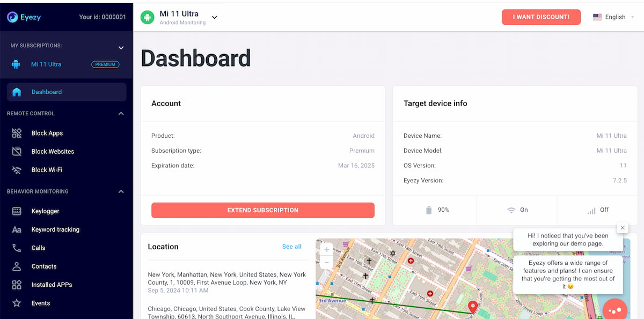Click the Installed APPs icon
The width and height of the screenshot is (644, 319).
tap(17, 285)
